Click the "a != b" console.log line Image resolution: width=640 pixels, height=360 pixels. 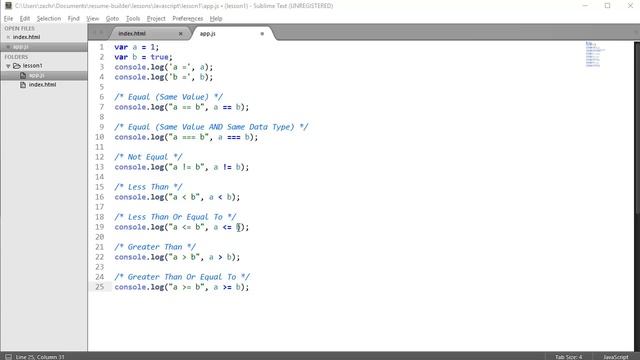(182, 167)
